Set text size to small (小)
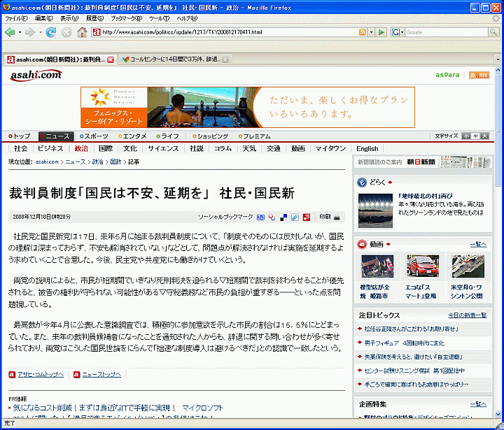This screenshot has height=430, width=504. click(466, 136)
